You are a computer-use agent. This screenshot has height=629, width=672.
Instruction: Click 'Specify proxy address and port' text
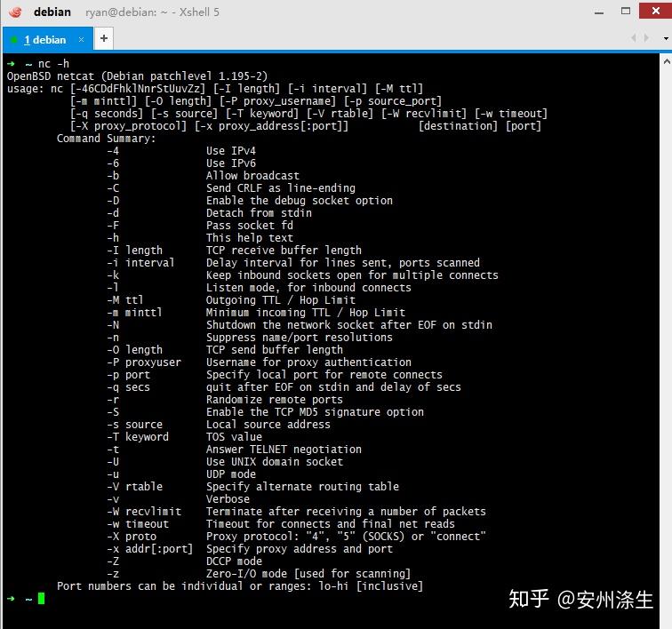pos(300,548)
